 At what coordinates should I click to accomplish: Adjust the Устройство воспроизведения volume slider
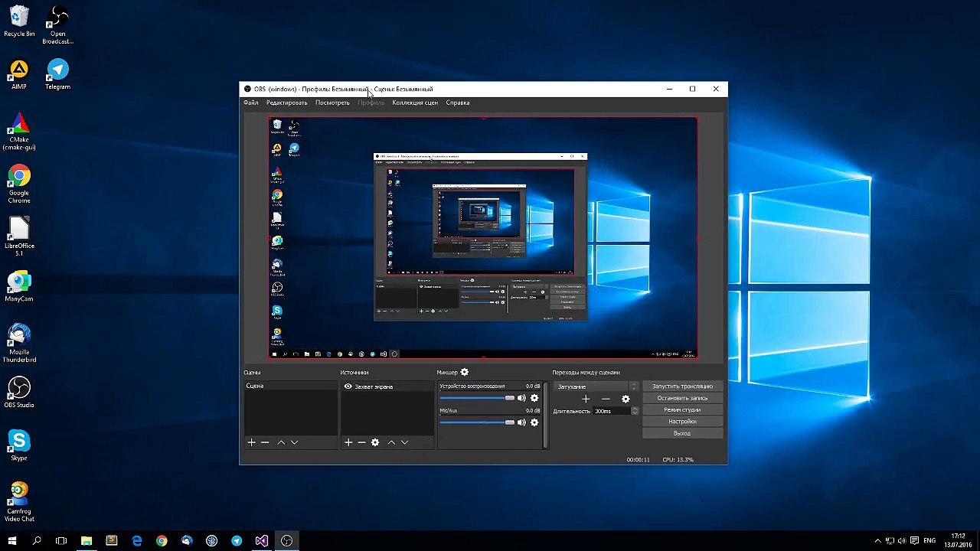[x=477, y=398]
